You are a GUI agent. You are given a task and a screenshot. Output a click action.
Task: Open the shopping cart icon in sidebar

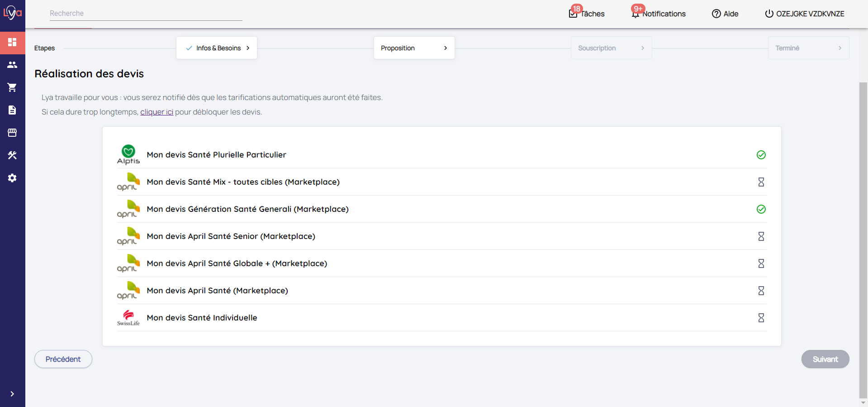coord(12,87)
